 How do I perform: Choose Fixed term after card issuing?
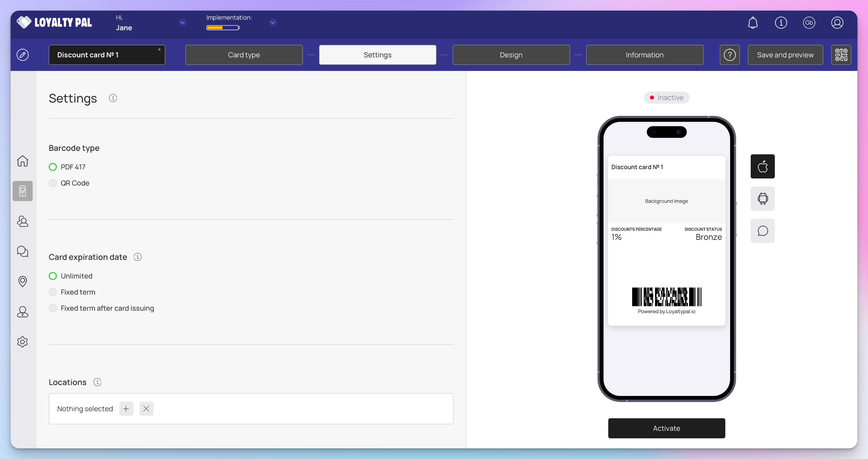[x=53, y=308]
